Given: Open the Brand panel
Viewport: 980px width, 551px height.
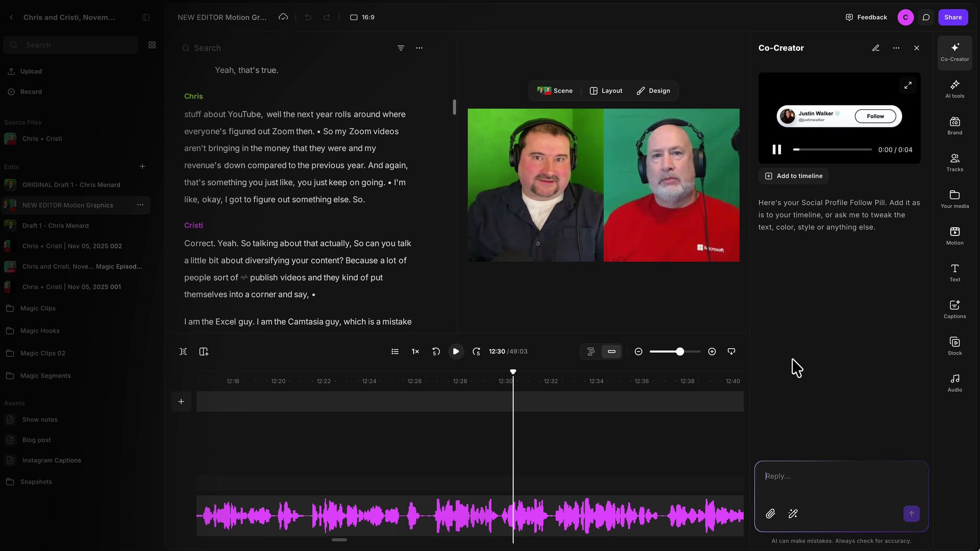Looking at the screenshot, I should point(955,126).
